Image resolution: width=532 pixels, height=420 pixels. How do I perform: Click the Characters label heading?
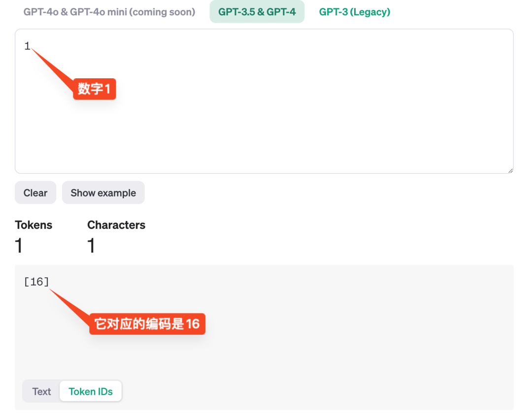pos(116,225)
